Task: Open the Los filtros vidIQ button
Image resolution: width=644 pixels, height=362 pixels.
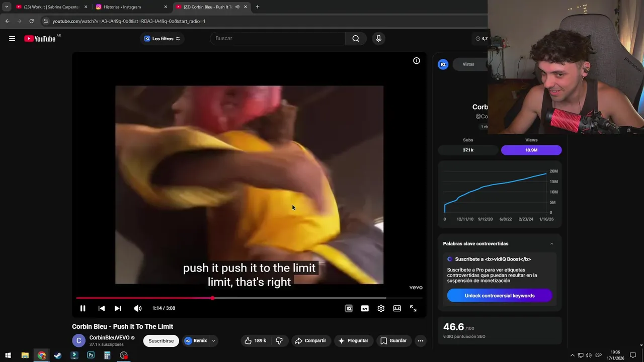Action: [162, 39]
